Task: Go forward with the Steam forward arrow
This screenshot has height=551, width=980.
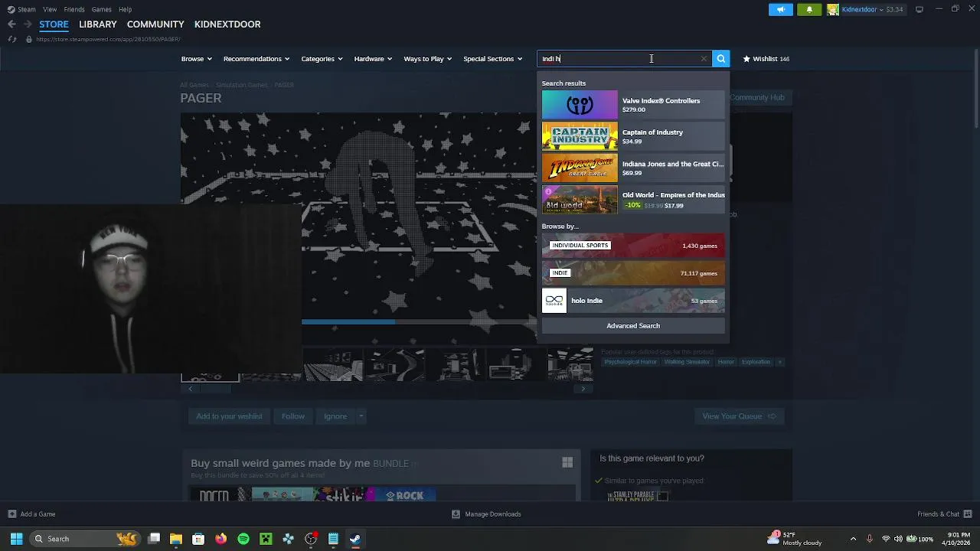Action: click(x=28, y=24)
